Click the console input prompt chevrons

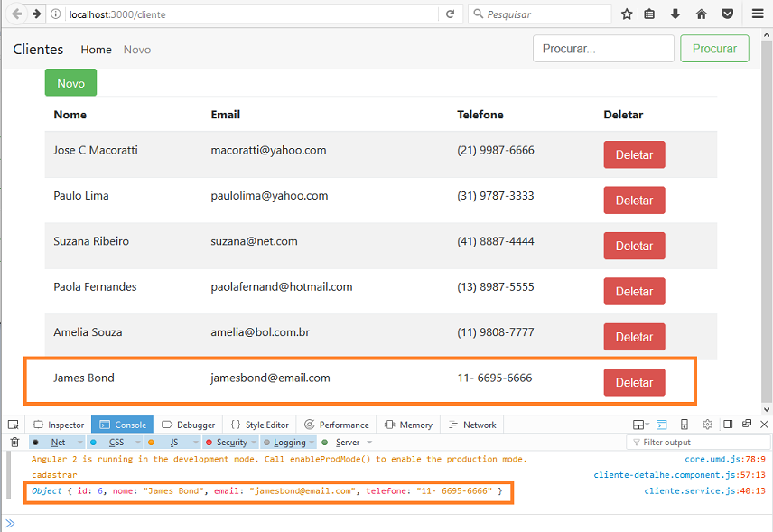10,524
